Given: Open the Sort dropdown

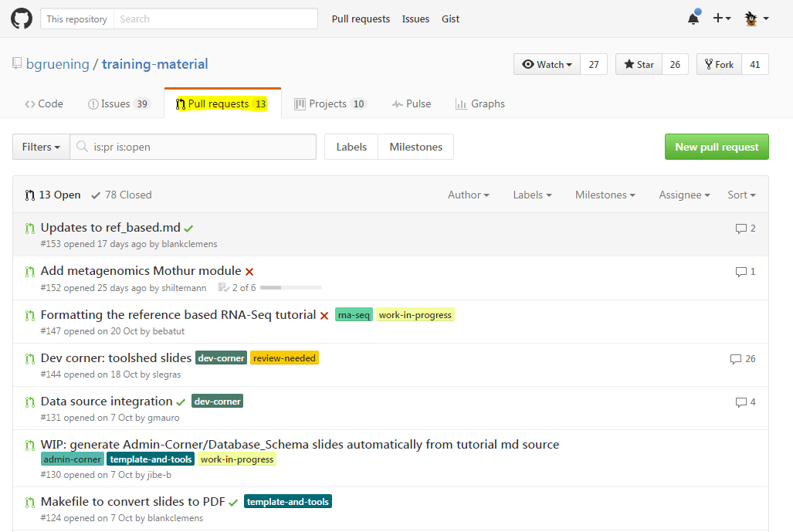Looking at the screenshot, I should 740,195.
